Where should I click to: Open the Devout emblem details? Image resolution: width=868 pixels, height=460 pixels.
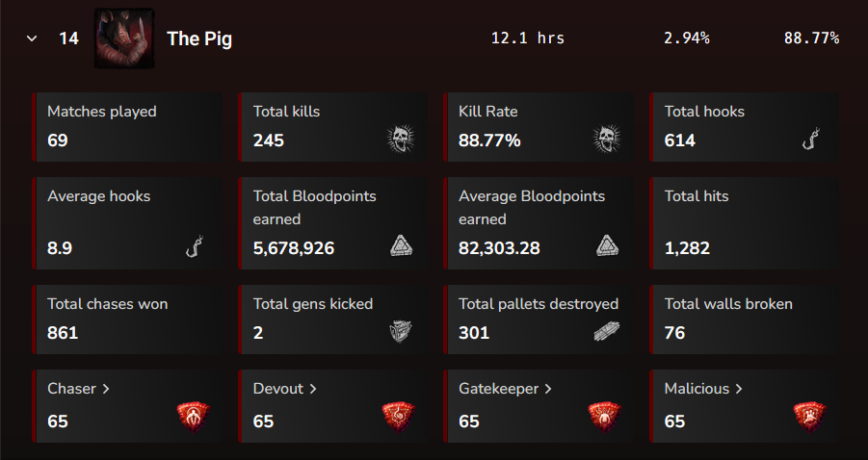285,389
